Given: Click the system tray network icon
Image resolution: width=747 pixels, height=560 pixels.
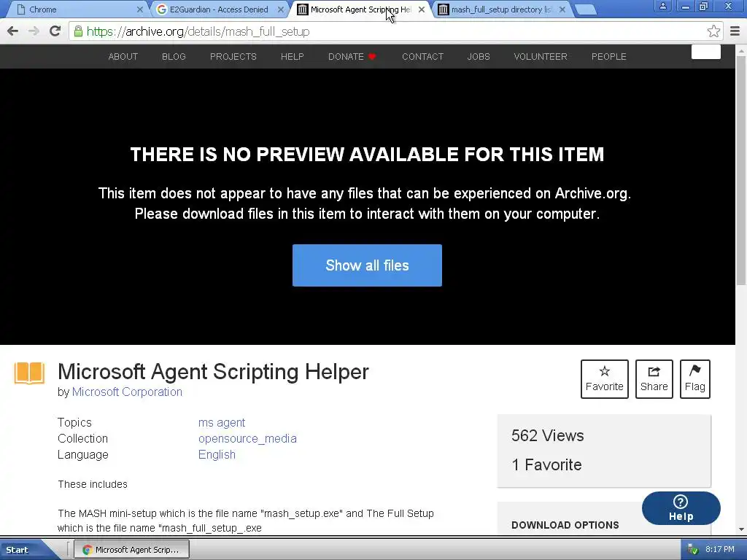Looking at the screenshot, I should pos(693,550).
